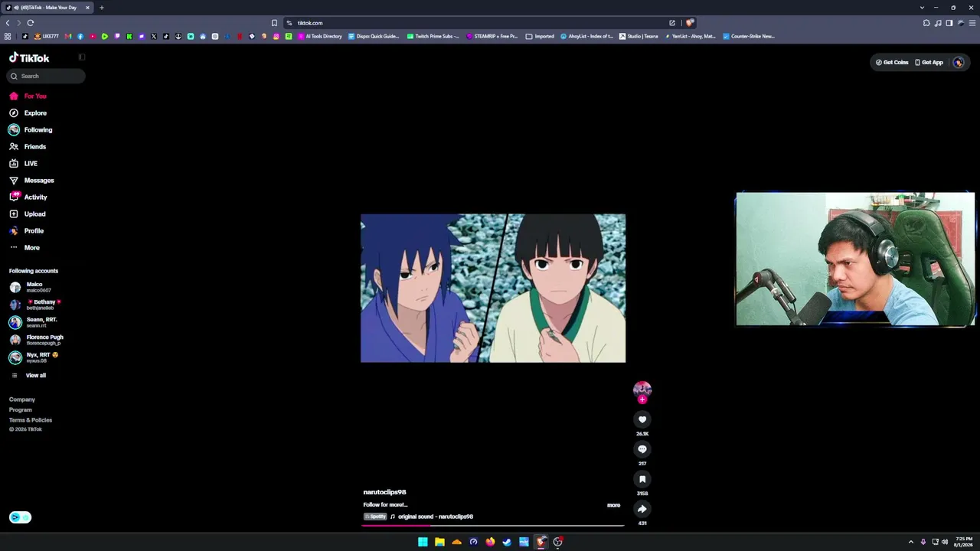Click the Naruto video to pause playback
This screenshot has height=551, width=980.
493,288
